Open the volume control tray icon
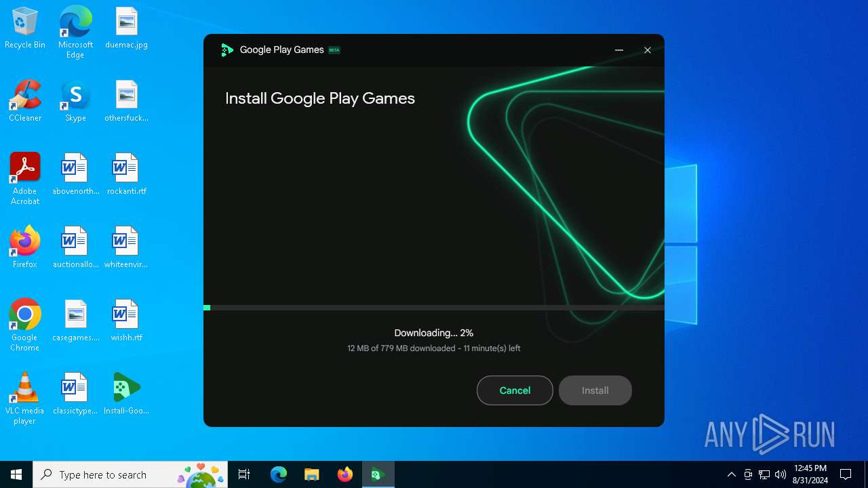The height and width of the screenshot is (488, 868). coord(781,474)
